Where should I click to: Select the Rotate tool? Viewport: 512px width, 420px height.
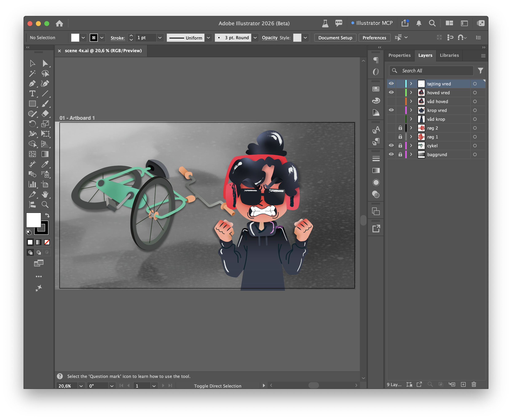point(32,124)
